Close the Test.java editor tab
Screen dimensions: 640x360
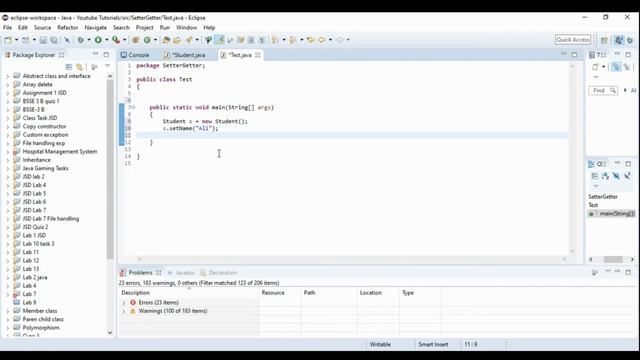258,55
